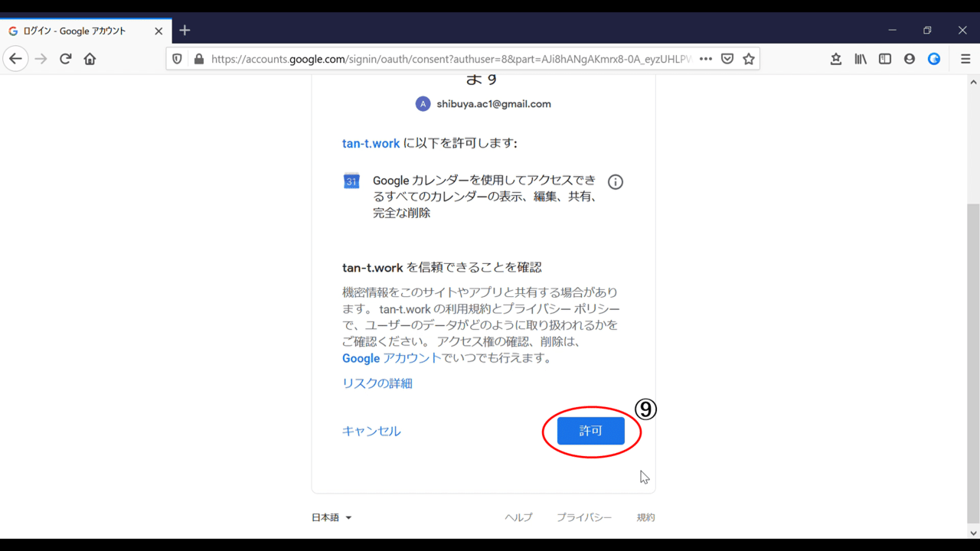The height and width of the screenshot is (551, 980).
Task: Minimize the Firefox window
Action: click(x=892, y=31)
